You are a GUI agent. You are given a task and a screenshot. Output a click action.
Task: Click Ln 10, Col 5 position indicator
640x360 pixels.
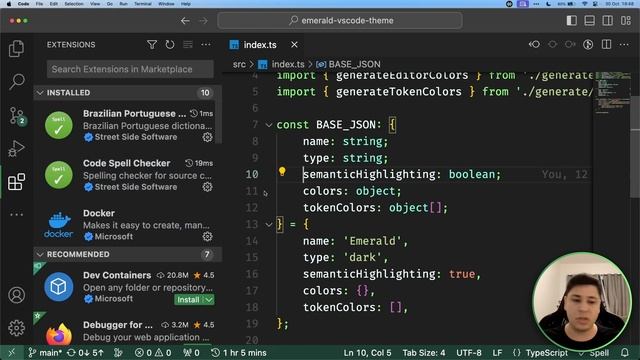point(367,353)
